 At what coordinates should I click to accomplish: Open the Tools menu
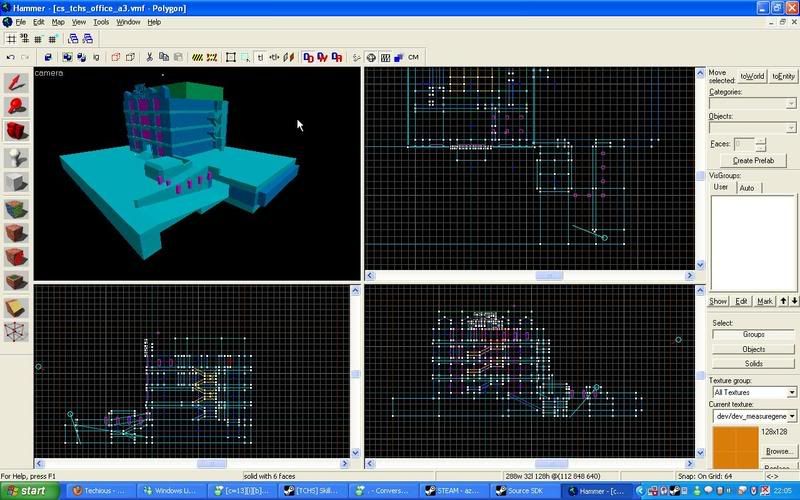101,22
